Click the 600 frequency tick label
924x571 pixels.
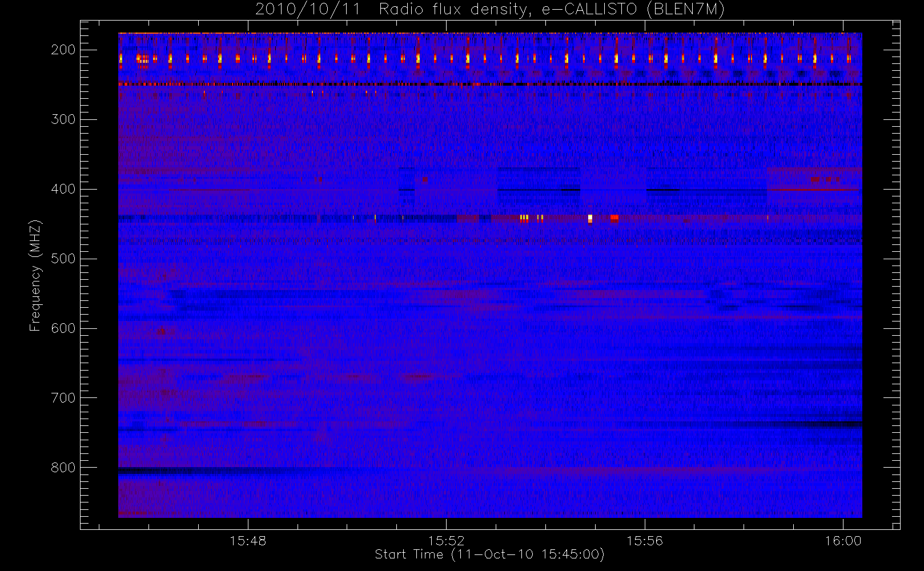(63, 328)
